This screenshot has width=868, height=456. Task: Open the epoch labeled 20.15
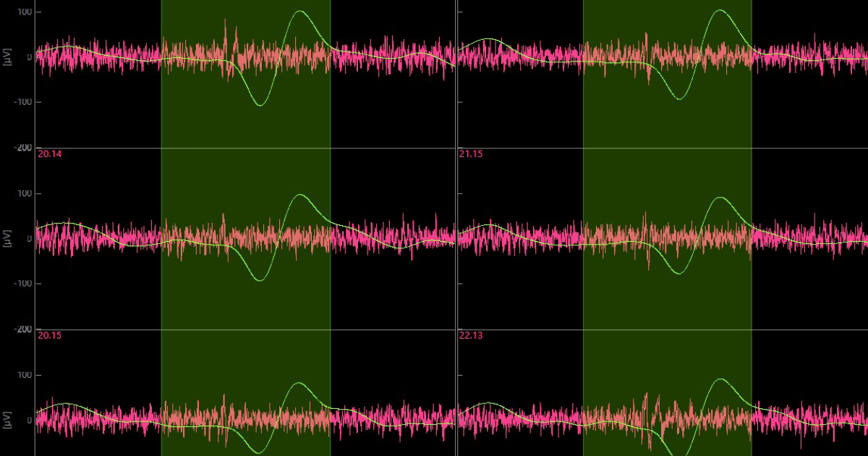tap(48, 334)
